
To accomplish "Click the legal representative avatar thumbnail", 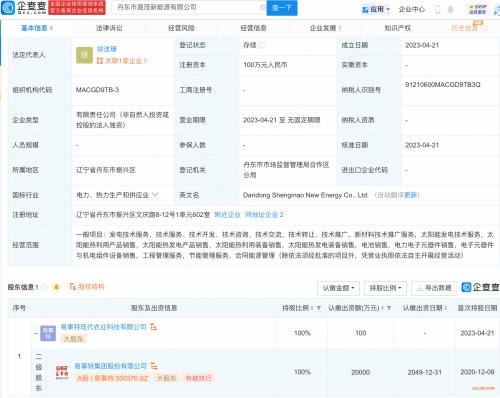I will (x=84, y=55).
